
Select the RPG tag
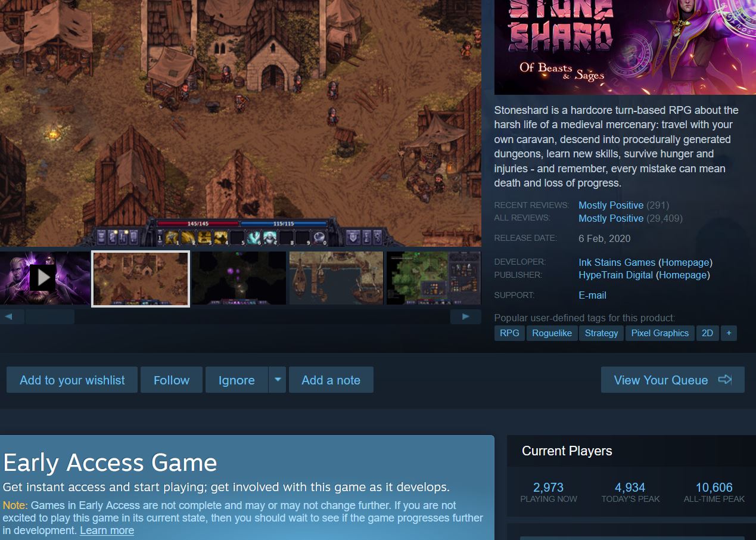(509, 333)
